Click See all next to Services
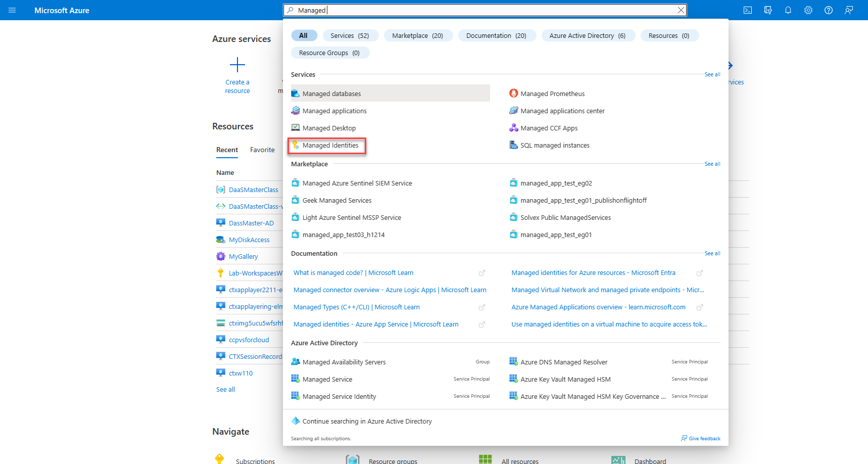The image size is (868, 464). pos(712,75)
